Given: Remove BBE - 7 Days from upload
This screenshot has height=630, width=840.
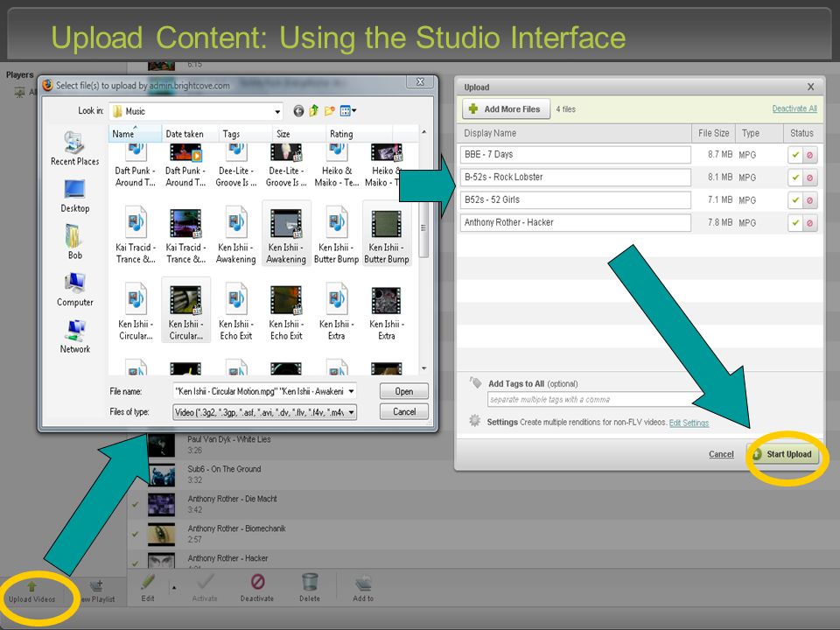Looking at the screenshot, I should pyautogui.click(x=809, y=155).
